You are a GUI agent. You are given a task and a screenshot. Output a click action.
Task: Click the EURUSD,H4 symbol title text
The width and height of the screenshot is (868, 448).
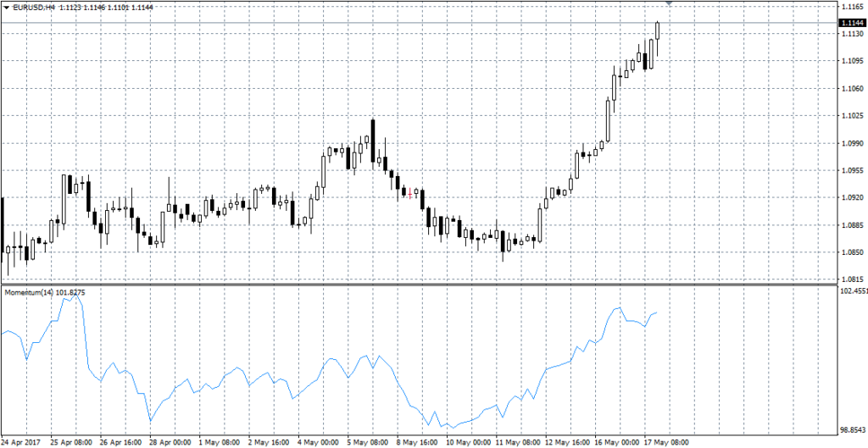(33, 7)
